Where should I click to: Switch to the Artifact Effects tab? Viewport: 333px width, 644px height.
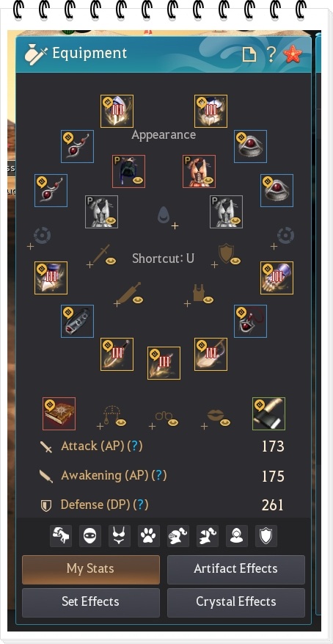tap(235, 569)
